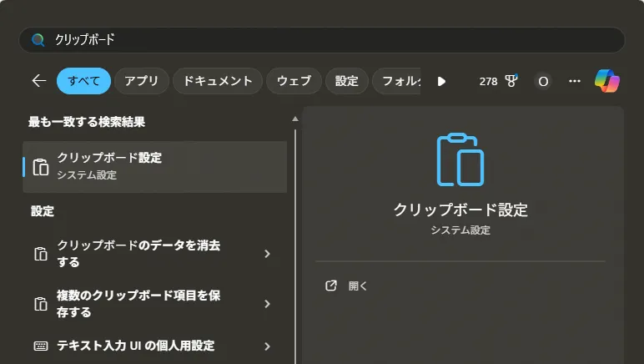
Task: Click the large clipboard icon in preview pane
Action: tap(460, 159)
